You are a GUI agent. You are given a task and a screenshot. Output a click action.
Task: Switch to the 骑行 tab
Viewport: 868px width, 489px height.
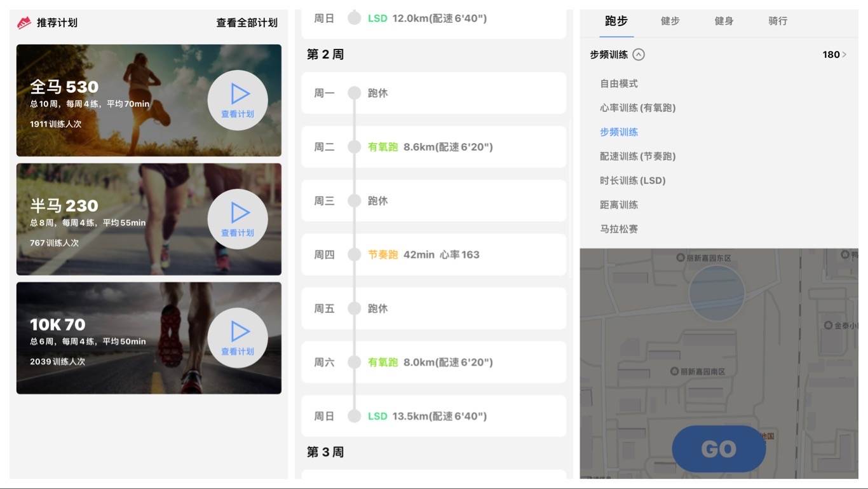(x=778, y=21)
